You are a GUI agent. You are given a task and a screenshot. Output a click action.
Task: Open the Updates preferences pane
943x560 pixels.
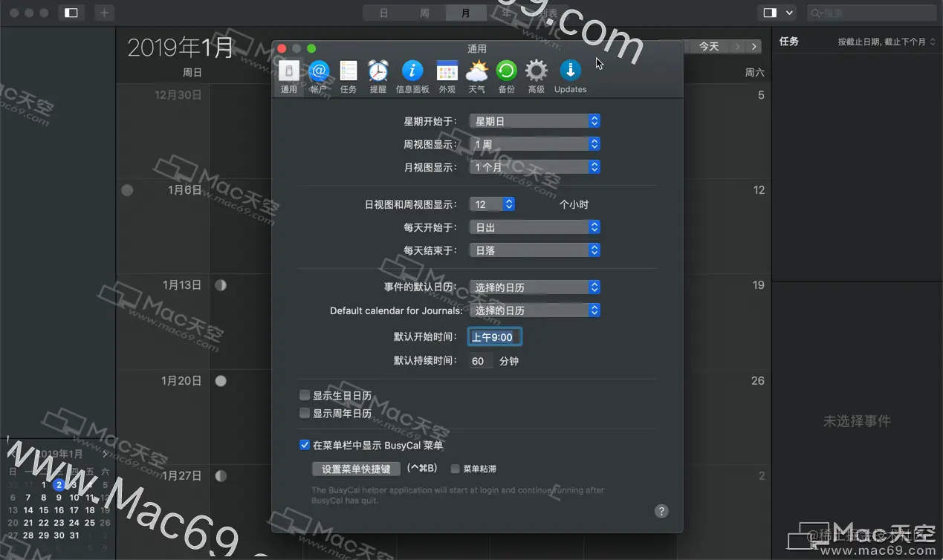(x=570, y=77)
